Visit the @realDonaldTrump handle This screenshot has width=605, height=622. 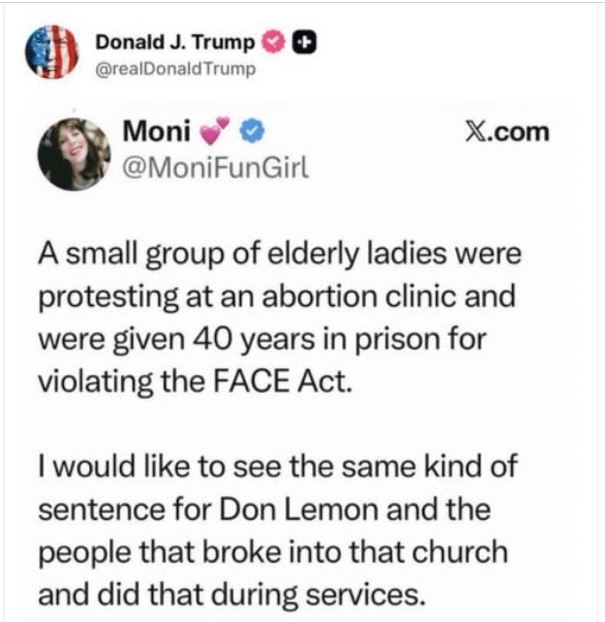(176, 68)
